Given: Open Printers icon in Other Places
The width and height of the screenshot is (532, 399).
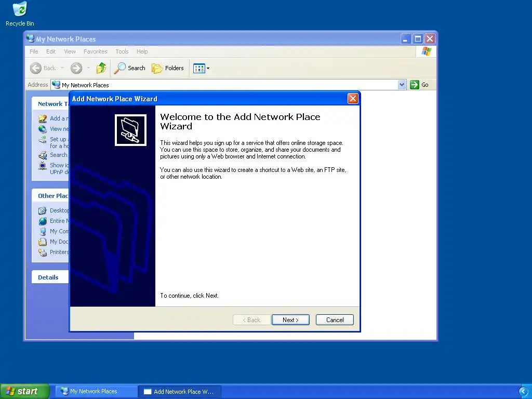Looking at the screenshot, I should (x=43, y=252).
